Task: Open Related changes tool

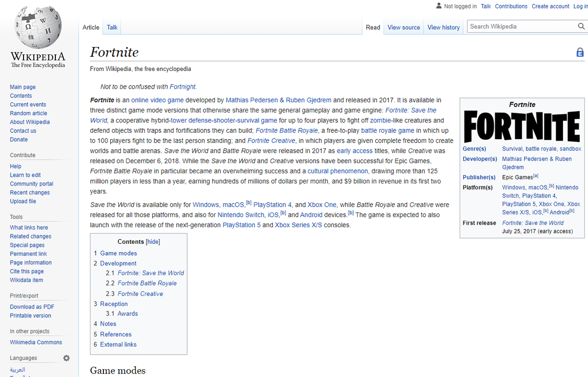Action: pyautogui.click(x=30, y=236)
